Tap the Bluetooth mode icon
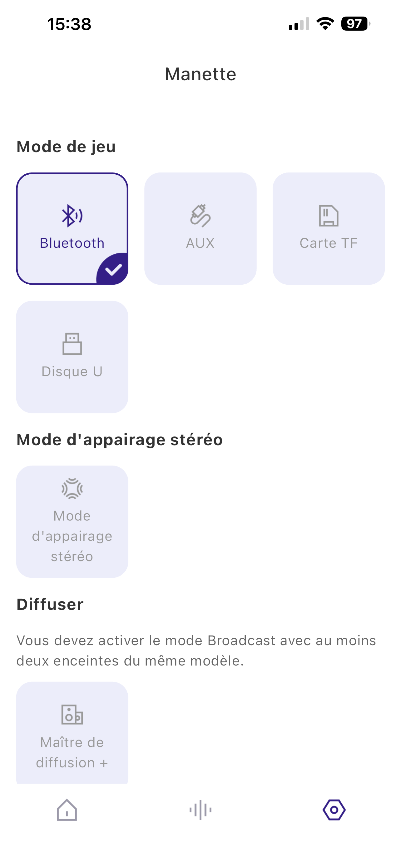The image size is (401, 868). pos(72,216)
